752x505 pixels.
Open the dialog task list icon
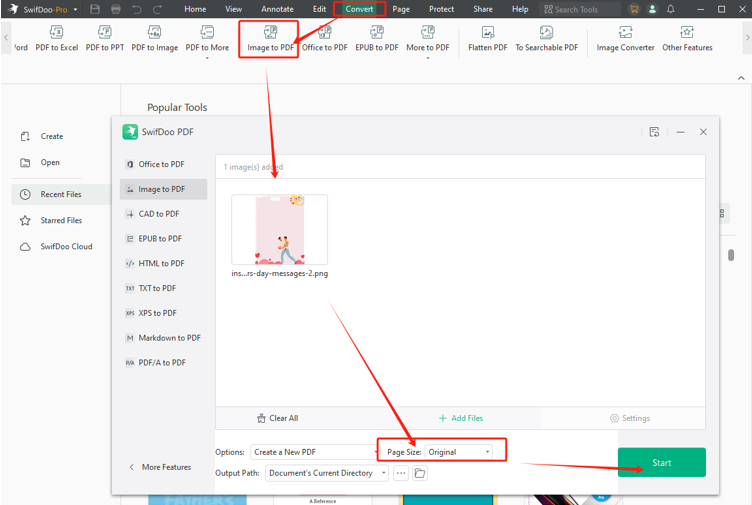[654, 132]
